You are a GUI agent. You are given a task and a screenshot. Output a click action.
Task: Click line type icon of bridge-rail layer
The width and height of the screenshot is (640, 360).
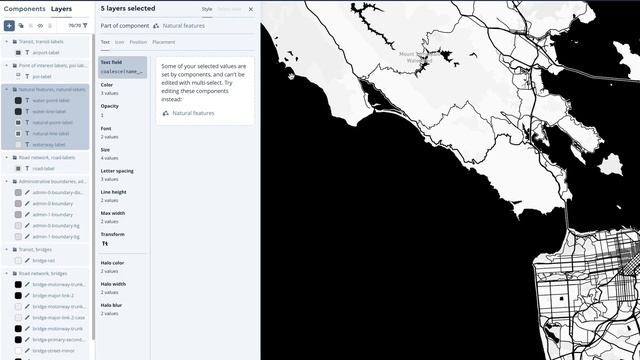27,260
